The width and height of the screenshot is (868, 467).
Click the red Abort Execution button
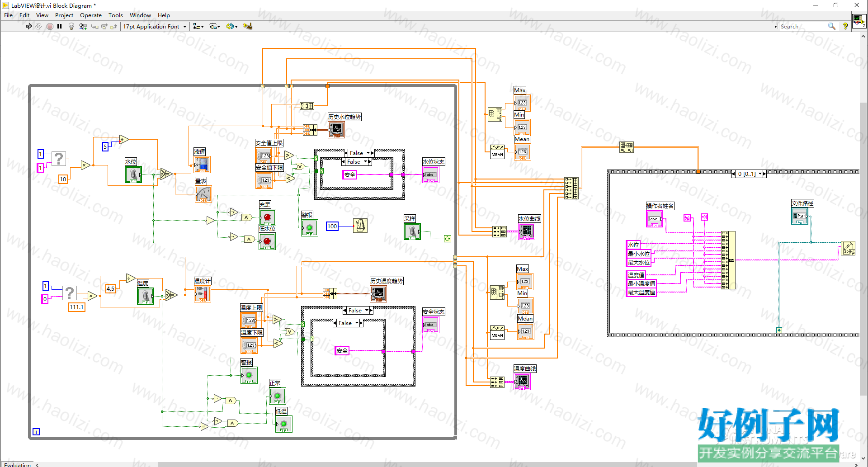[x=50, y=26]
